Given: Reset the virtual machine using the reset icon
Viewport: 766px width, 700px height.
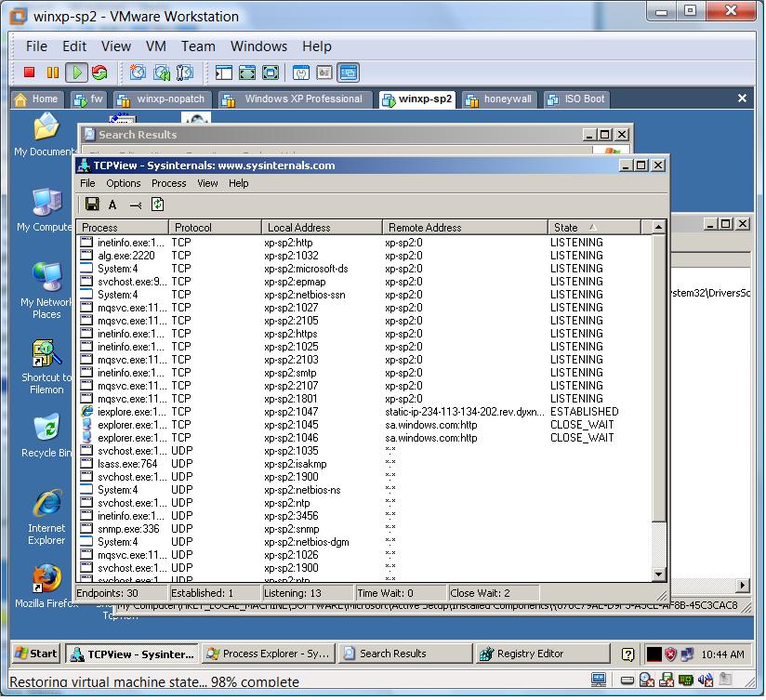Looking at the screenshot, I should 99,73.
